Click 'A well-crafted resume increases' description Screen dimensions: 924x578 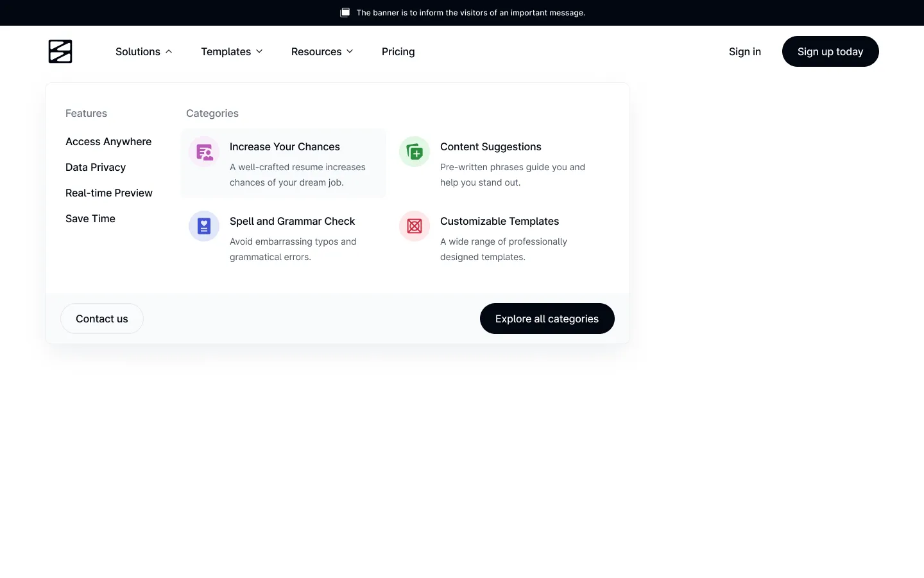pyautogui.click(x=298, y=175)
